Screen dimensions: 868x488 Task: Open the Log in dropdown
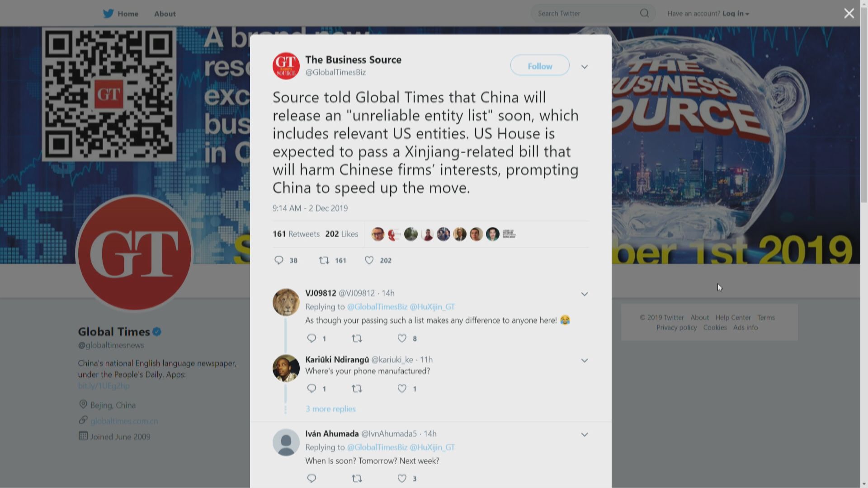736,14
